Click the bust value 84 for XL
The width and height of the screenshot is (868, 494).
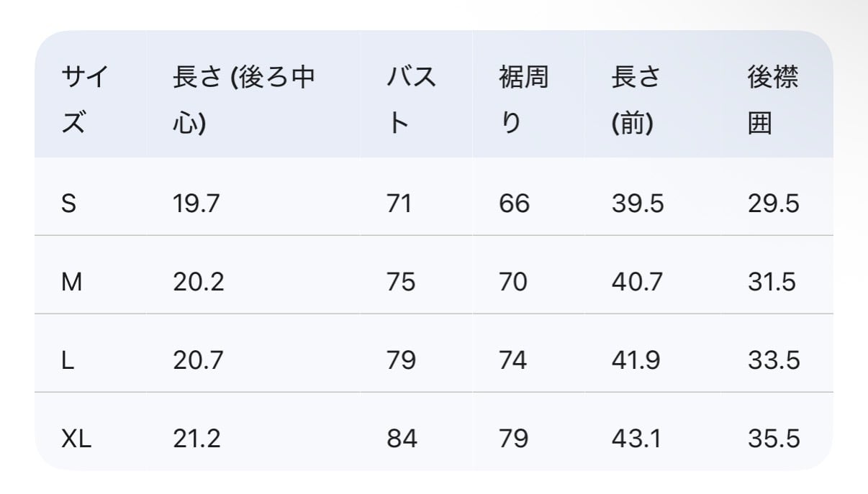point(402,438)
